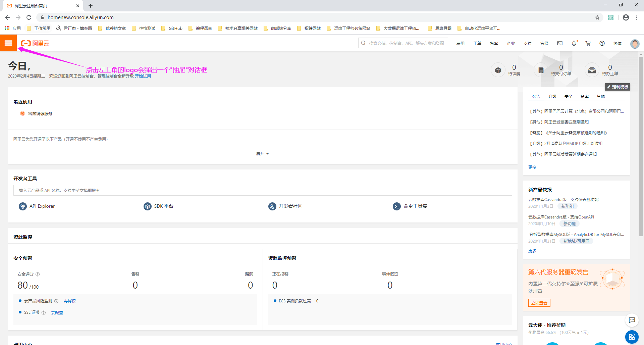Click the Aliyun logo

(35, 43)
